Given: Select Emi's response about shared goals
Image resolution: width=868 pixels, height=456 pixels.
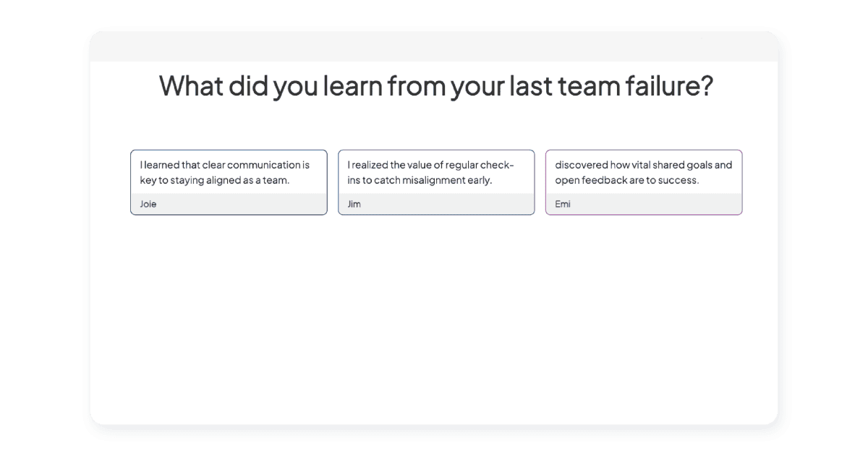Looking at the screenshot, I should click(x=644, y=182).
